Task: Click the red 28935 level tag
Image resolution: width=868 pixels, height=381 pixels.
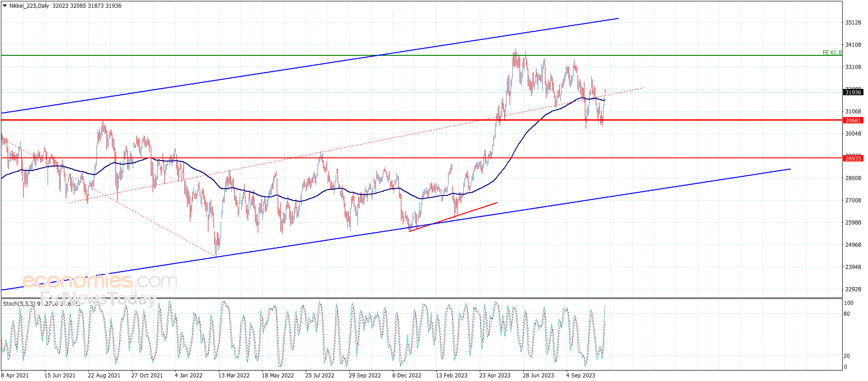Action: coord(853,158)
